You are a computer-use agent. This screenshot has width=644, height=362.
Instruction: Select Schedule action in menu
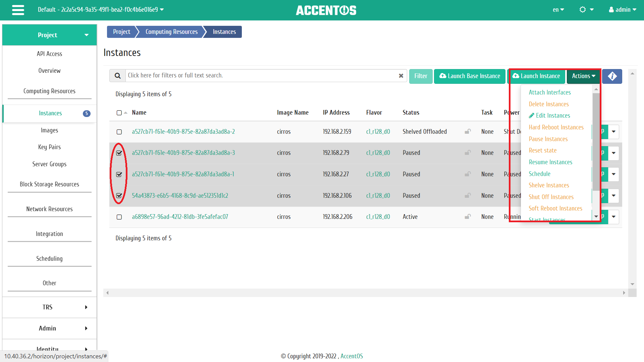click(x=540, y=174)
